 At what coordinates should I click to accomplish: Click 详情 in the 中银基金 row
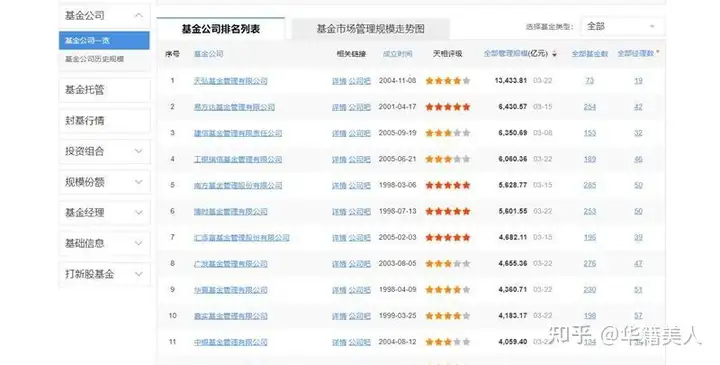[339, 343]
